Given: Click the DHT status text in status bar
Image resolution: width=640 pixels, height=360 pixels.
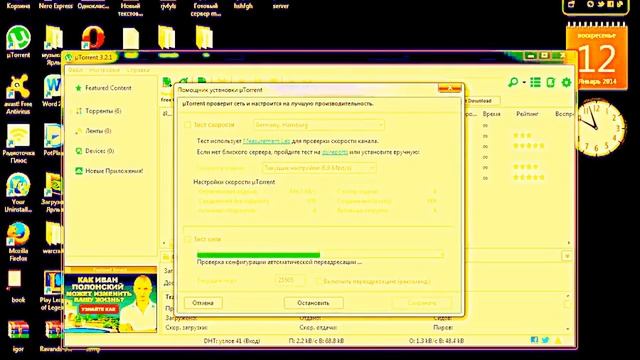Looking at the screenshot, I should click(232, 340).
